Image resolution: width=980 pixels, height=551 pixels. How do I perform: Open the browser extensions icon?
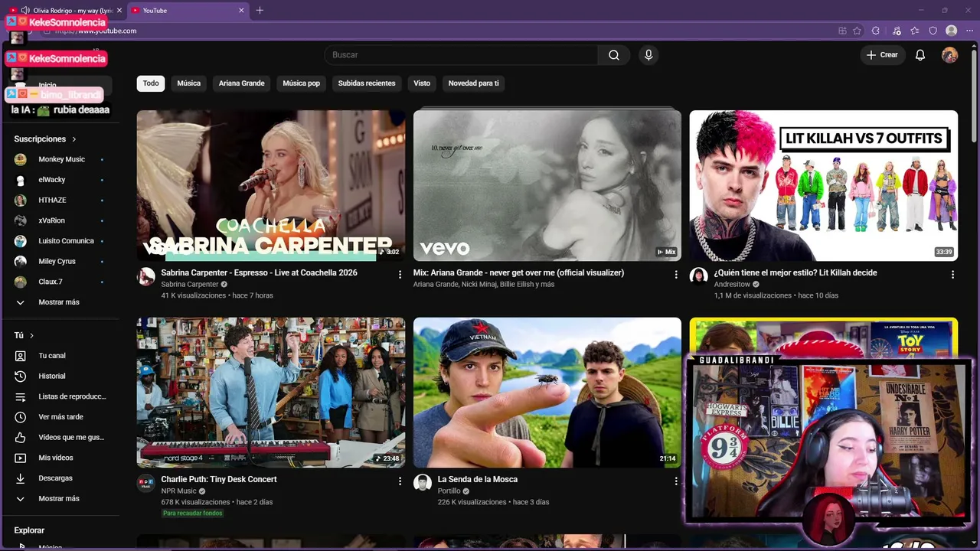(876, 31)
